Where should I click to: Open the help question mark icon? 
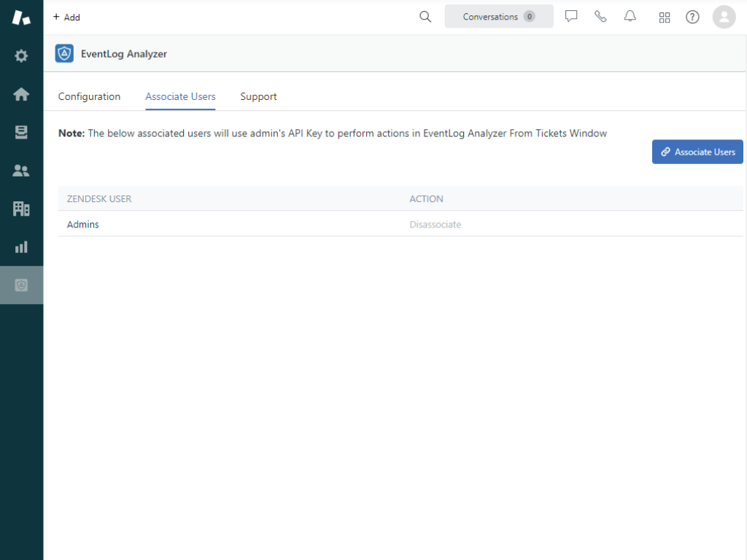(x=692, y=17)
